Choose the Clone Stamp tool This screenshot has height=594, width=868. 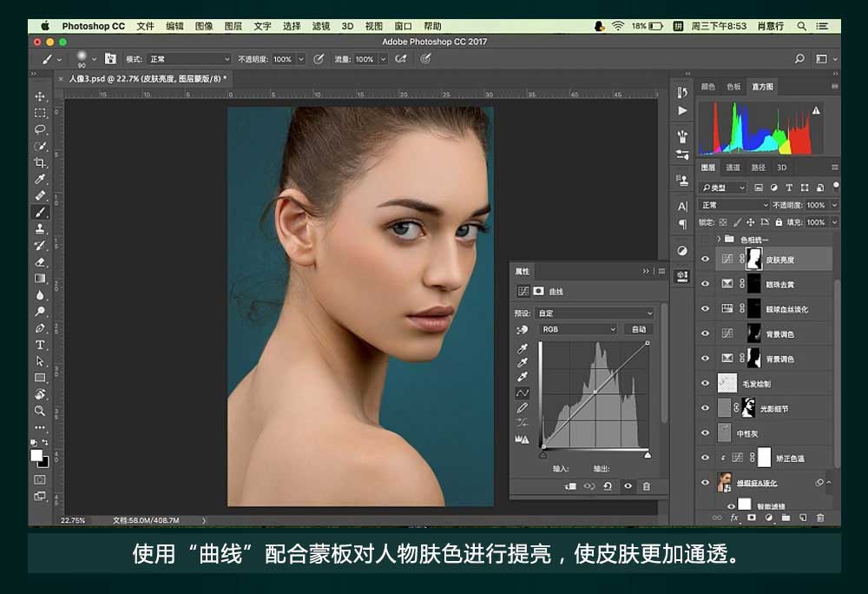pyautogui.click(x=40, y=228)
